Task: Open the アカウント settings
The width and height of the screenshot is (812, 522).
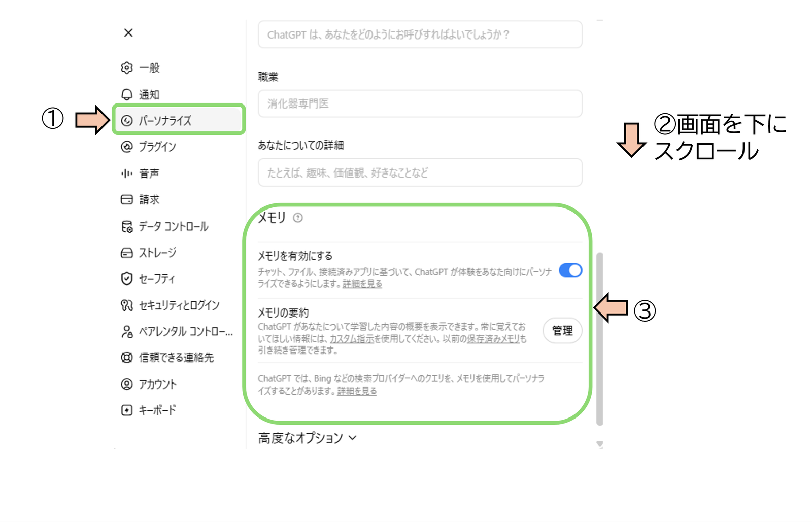Action: 158,384
